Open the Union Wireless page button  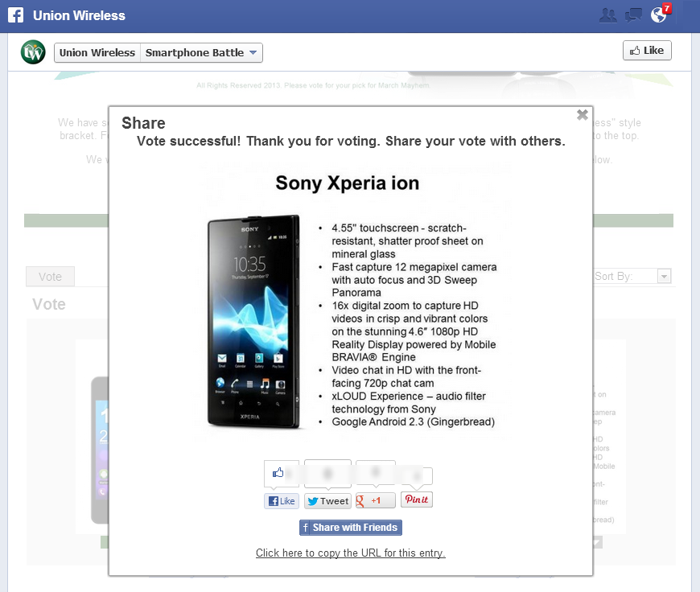tap(97, 52)
